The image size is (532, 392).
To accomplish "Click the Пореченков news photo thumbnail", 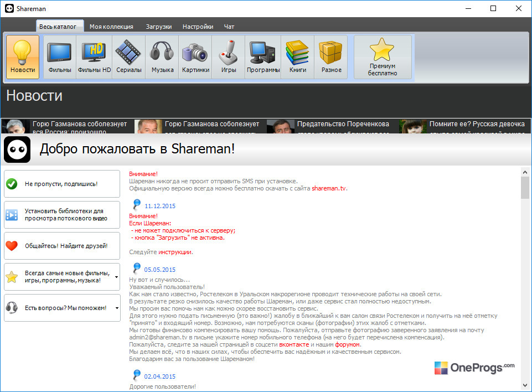I will click(x=280, y=126).
